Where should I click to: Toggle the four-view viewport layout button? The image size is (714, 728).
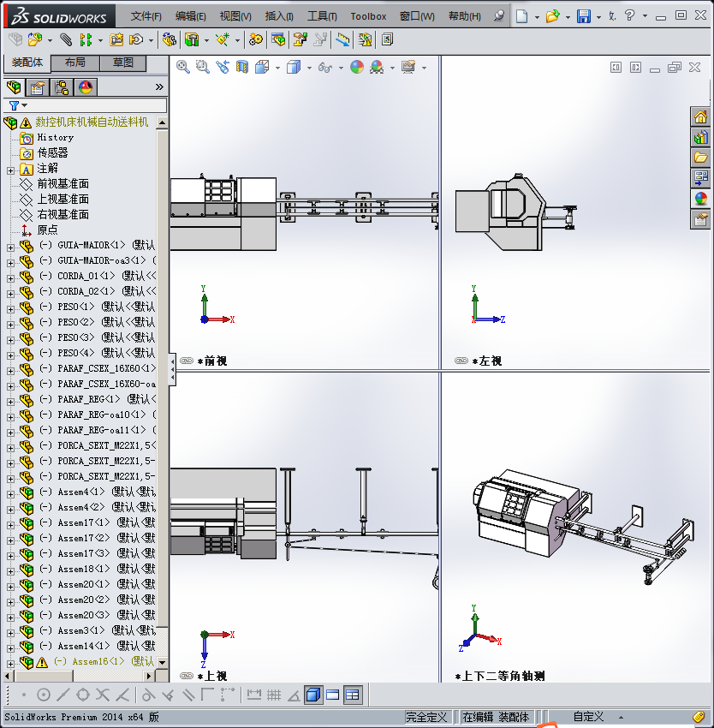coord(353,695)
